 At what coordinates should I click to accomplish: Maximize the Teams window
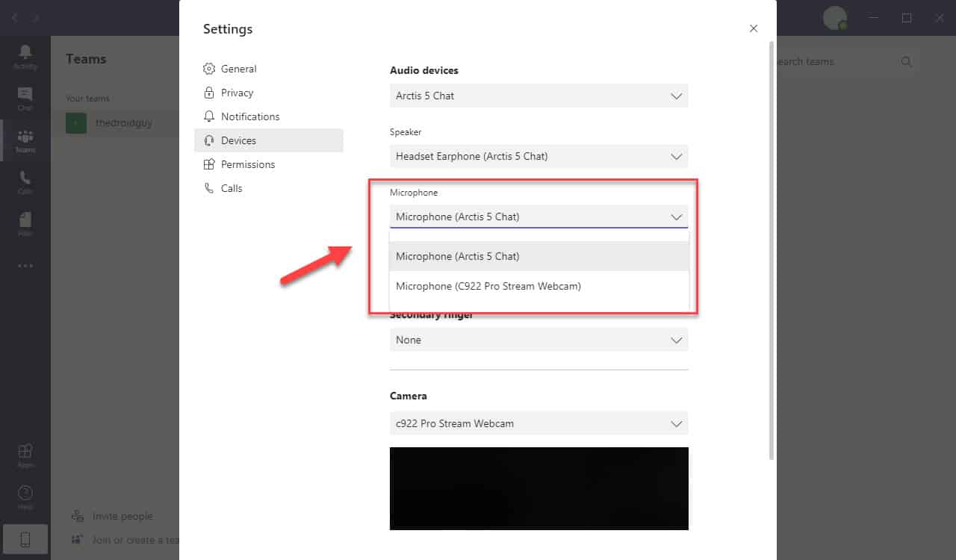(x=906, y=17)
